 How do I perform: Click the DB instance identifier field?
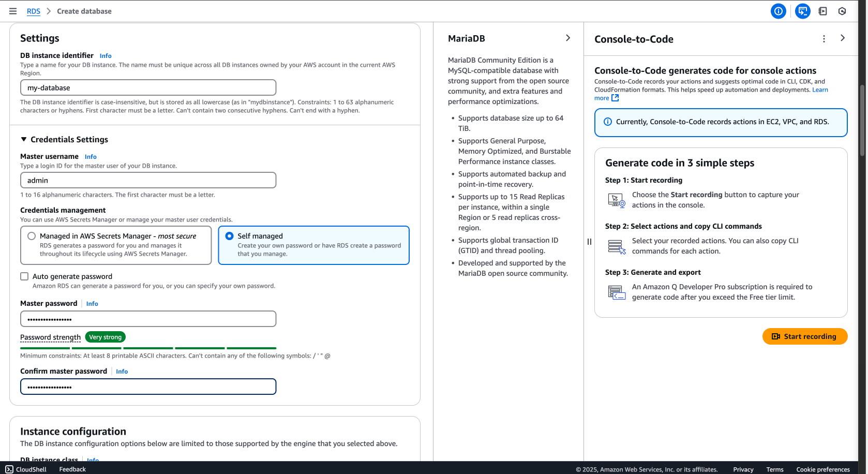148,87
